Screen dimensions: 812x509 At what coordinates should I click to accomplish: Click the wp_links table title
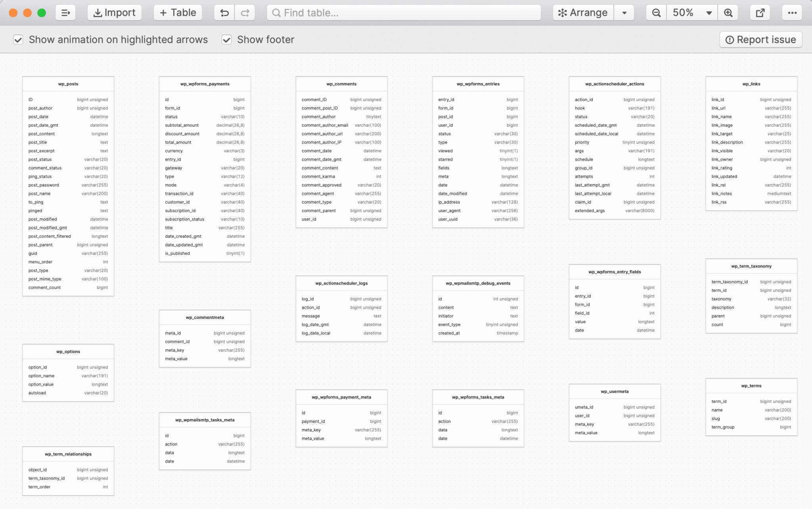pos(751,84)
